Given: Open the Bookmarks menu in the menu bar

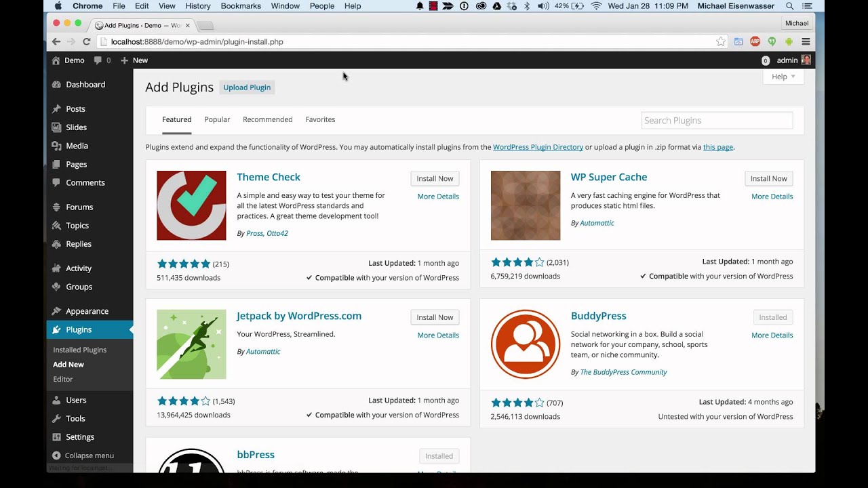Looking at the screenshot, I should click(241, 6).
